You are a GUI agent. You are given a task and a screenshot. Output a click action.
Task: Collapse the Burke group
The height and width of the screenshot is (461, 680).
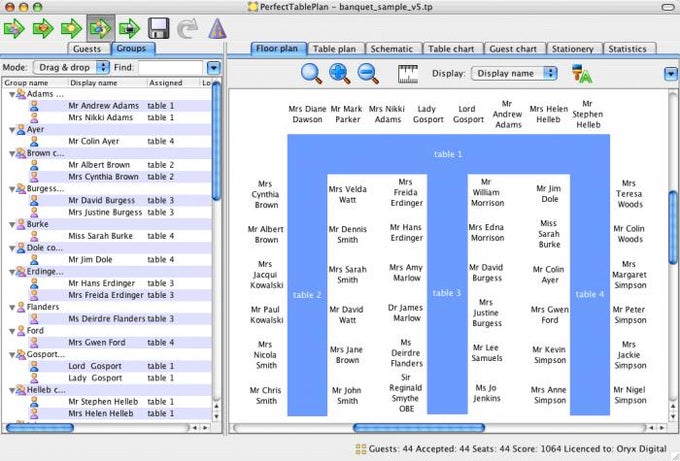(x=12, y=225)
